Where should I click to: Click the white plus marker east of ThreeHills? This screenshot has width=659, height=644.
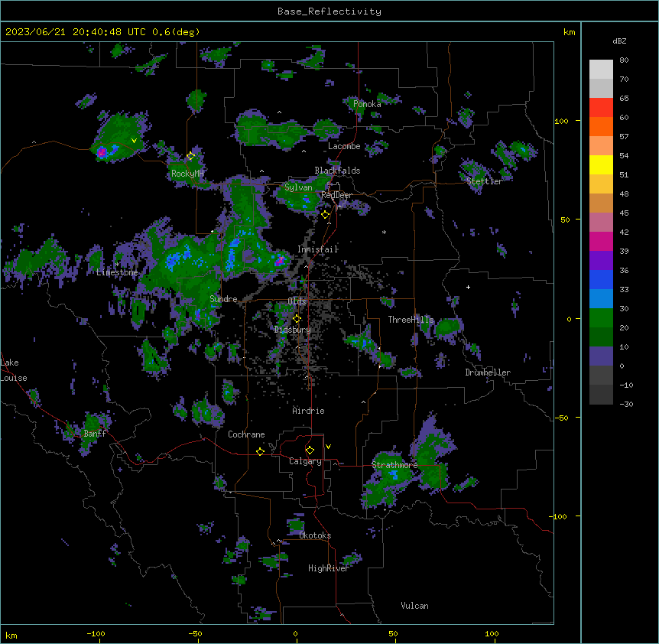(x=468, y=287)
